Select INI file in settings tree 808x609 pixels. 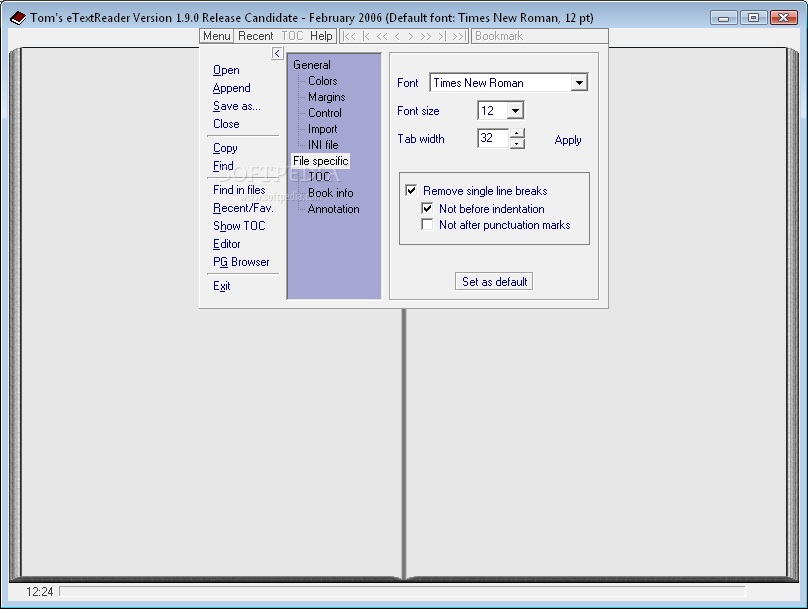[x=323, y=145]
